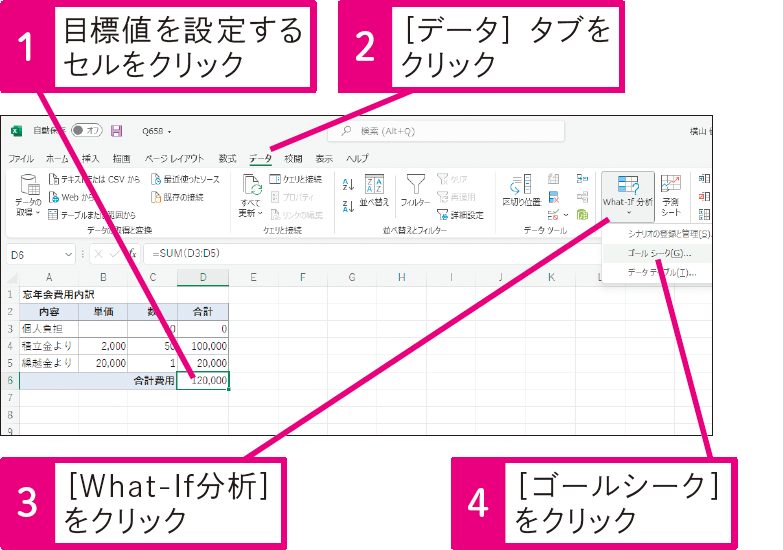Switch to the 挿入 tab
This screenshot has width=783, height=550.
tap(90, 159)
